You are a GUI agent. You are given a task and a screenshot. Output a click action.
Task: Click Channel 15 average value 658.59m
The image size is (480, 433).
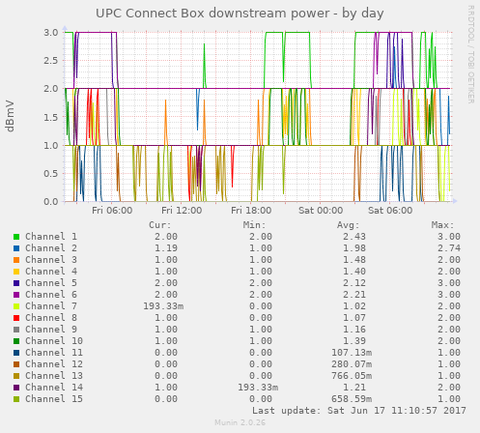[352, 399]
